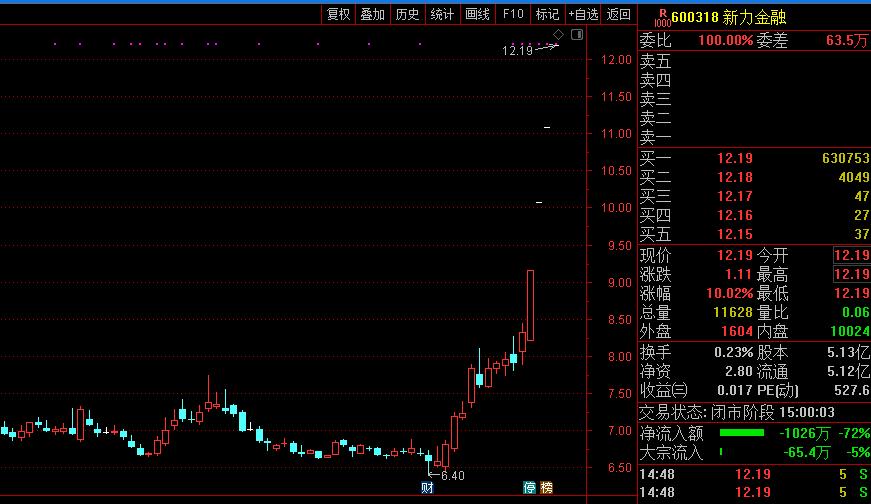The image size is (871, 504).
Task: Open F10 company information
Action: click(513, 14)
